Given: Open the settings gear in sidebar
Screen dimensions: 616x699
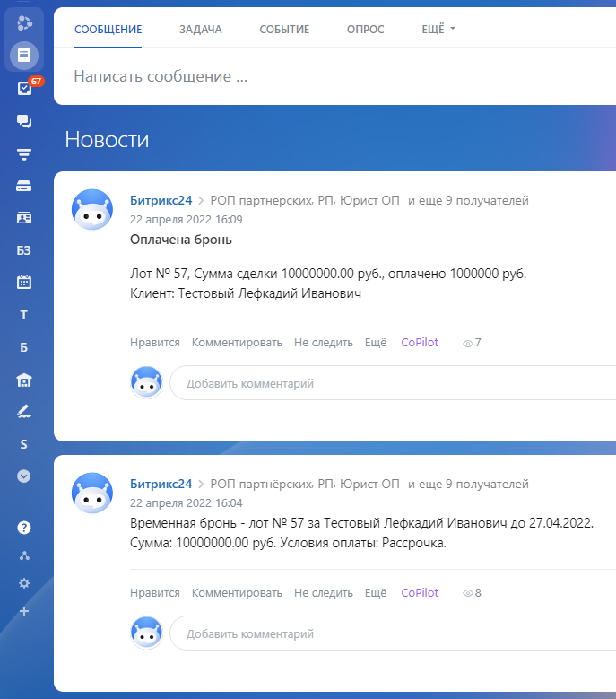Looking at the screenshot, I should pyautogui.click(x=24, y=583).
